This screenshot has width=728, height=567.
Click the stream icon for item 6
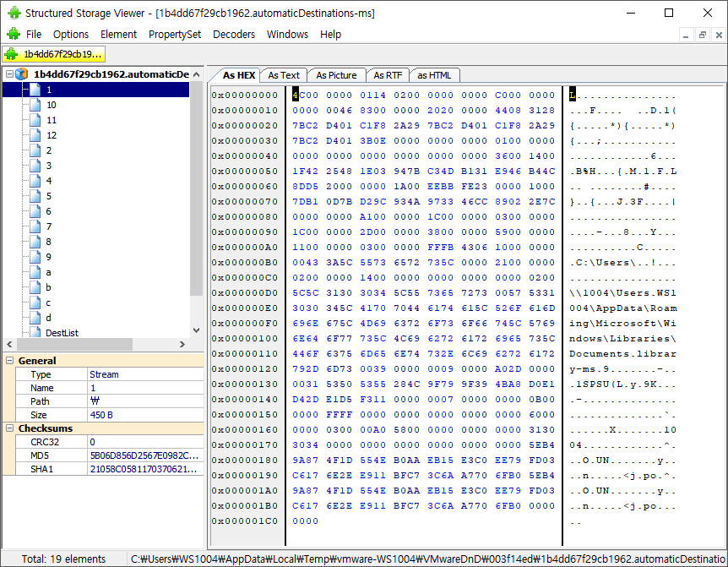35,211
